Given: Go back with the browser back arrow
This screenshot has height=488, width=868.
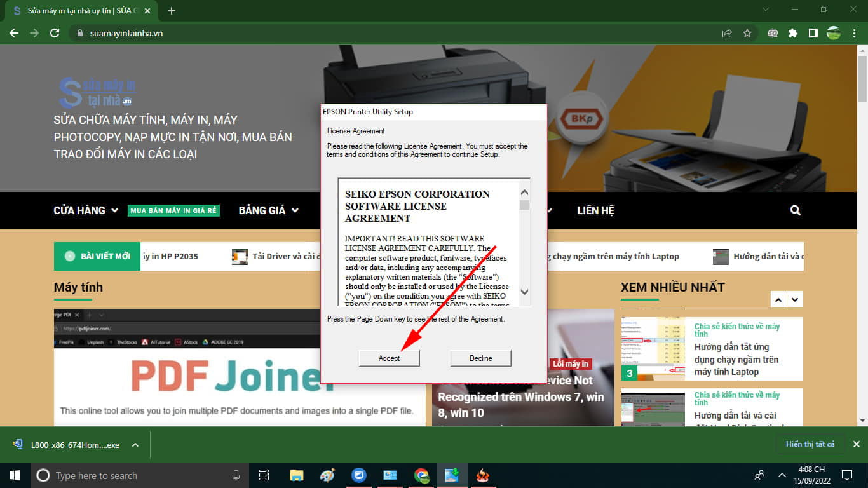Looking at the screenshot, I should click(14, 33).
